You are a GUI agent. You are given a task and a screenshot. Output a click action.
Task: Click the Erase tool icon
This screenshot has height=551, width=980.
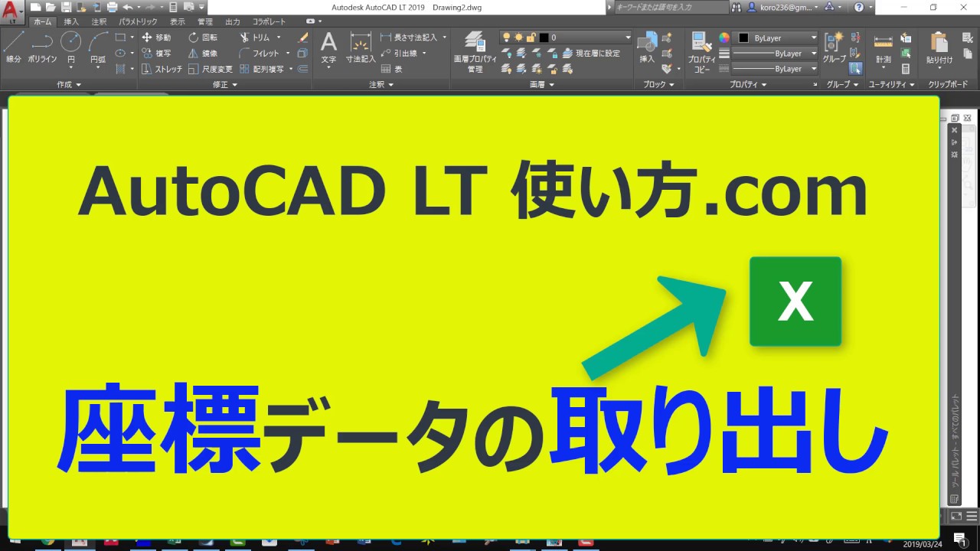[x=303, y=37]
